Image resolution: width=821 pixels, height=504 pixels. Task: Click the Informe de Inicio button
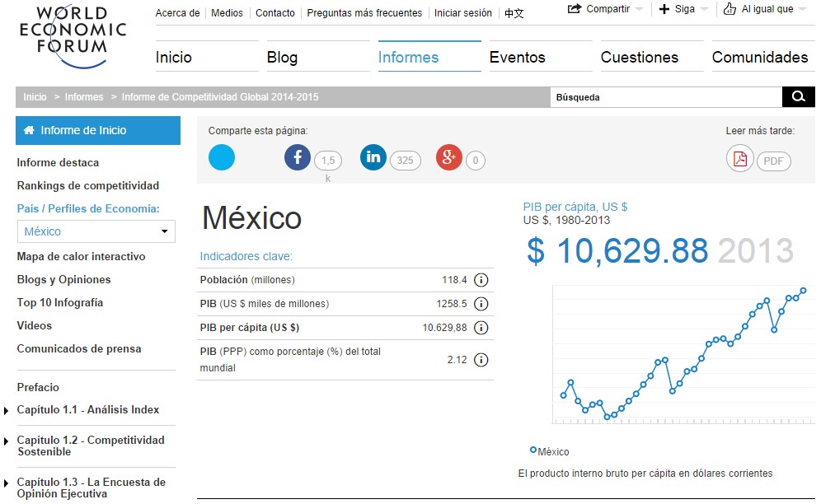[x=98, y=130]
